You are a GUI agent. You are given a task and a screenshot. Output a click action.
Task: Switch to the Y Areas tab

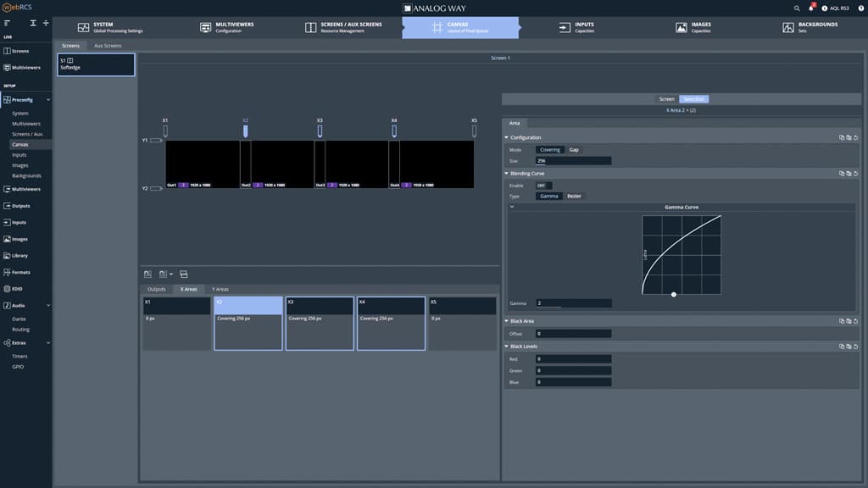(x=220, y=289)
